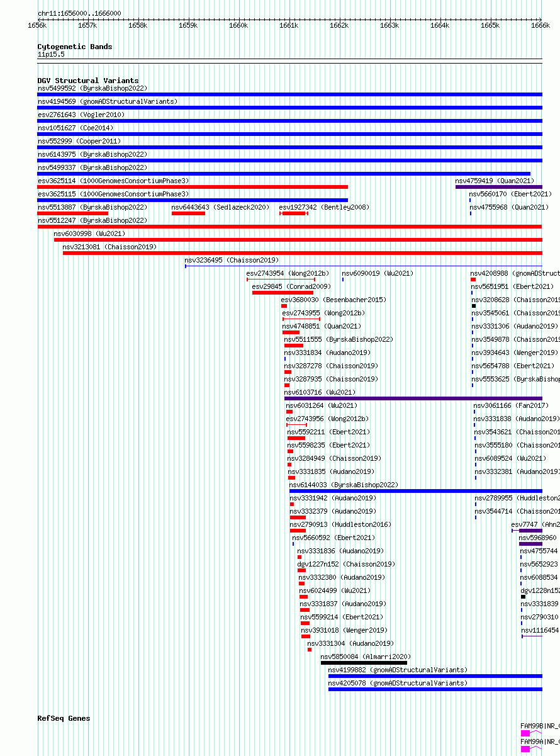The width and height of the screenshot is (560, 756).
Task: Click nsv4205078 (gnomADStructuralVariants) label
Action: [x=398, y=684]
